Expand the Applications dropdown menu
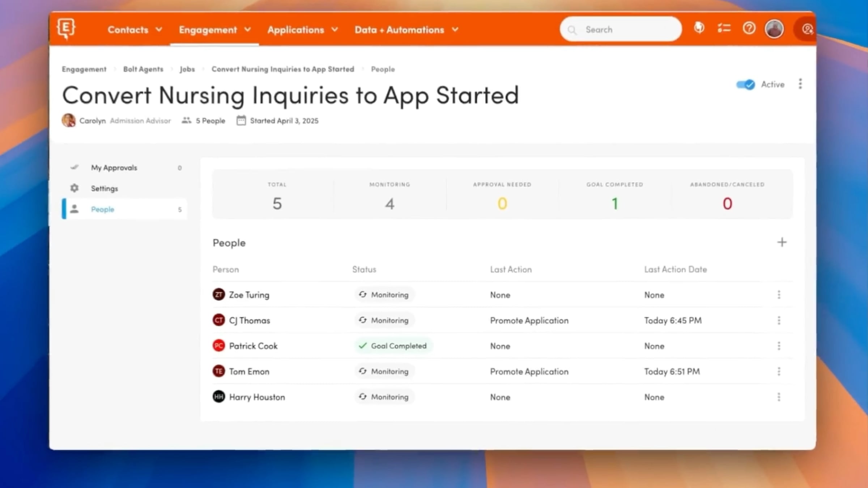This screenshot has height=488, width=868. (x=303, y=30)
